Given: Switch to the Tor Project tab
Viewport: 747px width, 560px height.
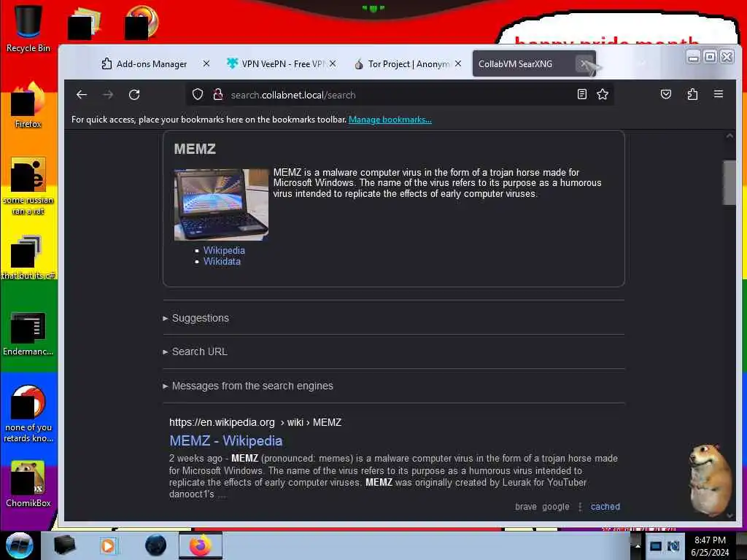Looking at the screenshot, I should coord(403,64).
